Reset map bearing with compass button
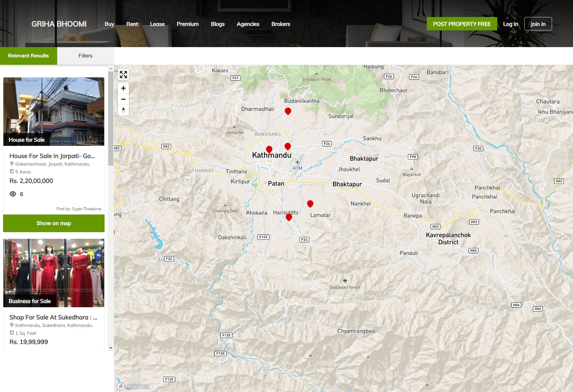This screenshot has width=573, height=392. (123, 110)
